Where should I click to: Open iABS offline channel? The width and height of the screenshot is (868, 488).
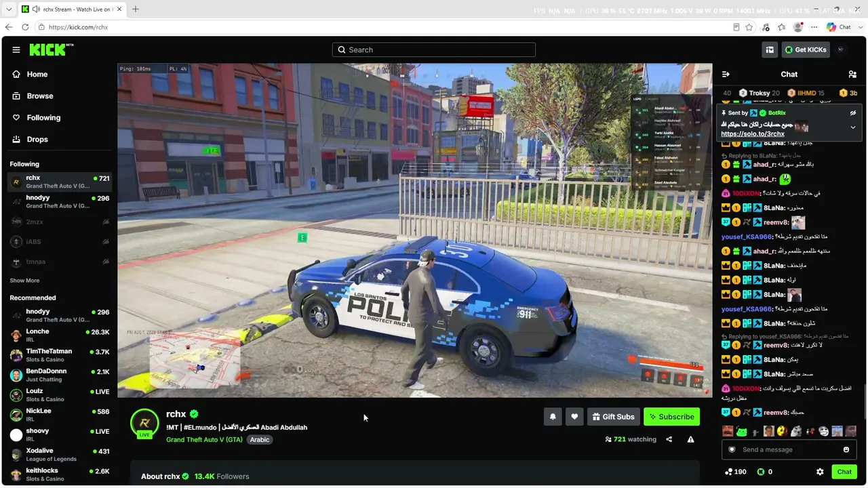pyautogui.click(x=59, y=242)
